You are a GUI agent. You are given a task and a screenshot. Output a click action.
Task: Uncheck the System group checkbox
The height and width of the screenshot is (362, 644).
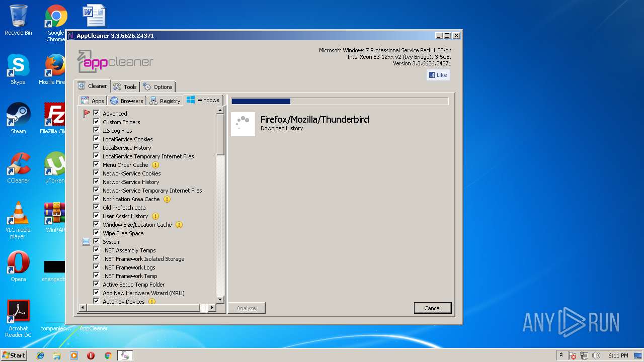[x=96, y=241]
